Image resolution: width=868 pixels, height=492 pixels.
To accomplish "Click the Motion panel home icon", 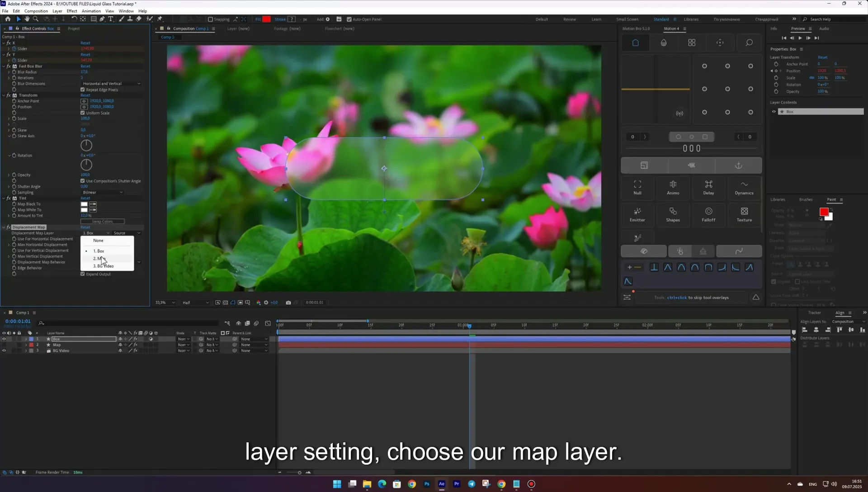I will (x=635, y=43).
